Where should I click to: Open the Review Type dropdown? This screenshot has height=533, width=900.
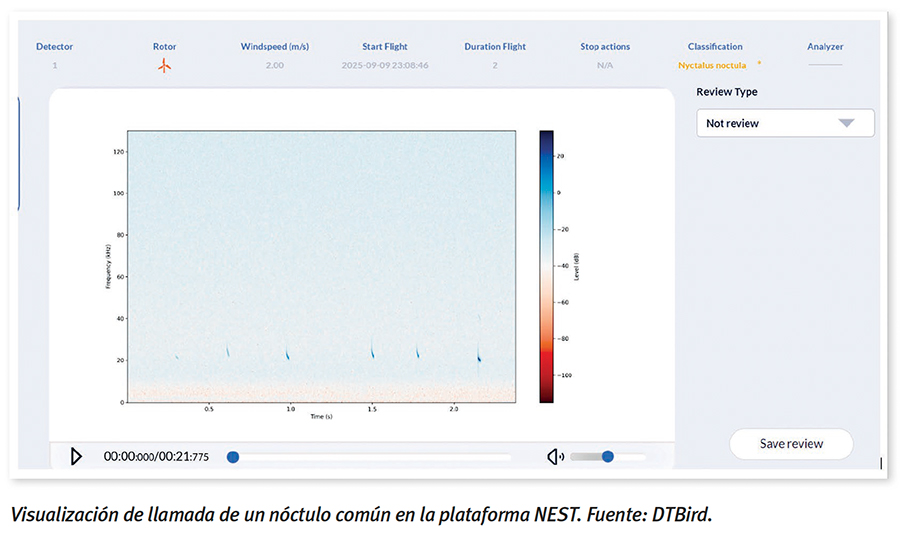785,123
